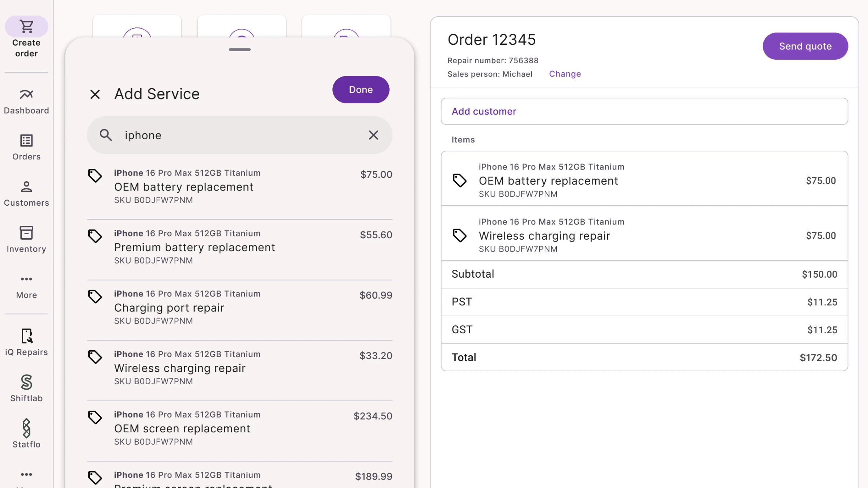Launch Statflo from sidebar
This screenshot has height=488, width=868.
coord(26,434)
